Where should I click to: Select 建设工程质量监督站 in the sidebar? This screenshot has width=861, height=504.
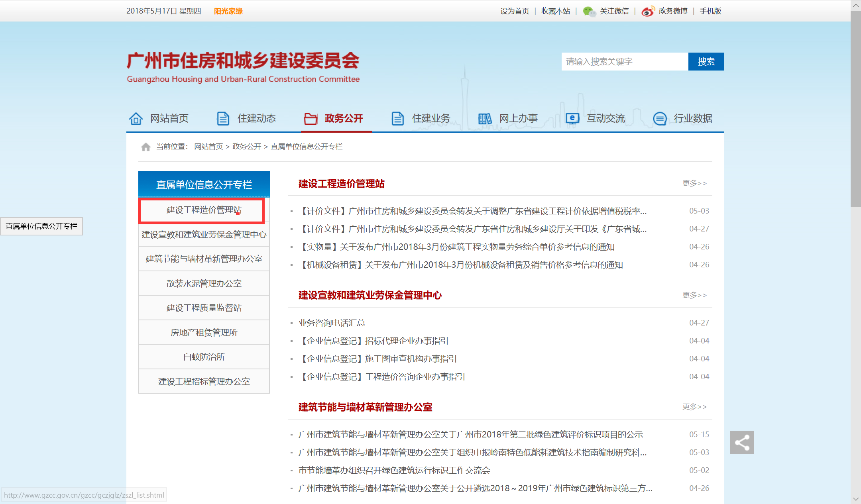tap(204, 308)
